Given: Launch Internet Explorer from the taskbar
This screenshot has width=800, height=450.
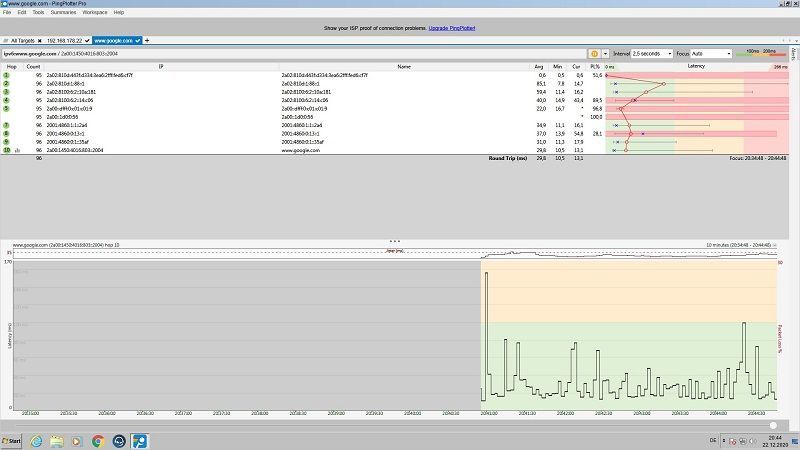Looking at the screenshot, I should coord(36,441).
